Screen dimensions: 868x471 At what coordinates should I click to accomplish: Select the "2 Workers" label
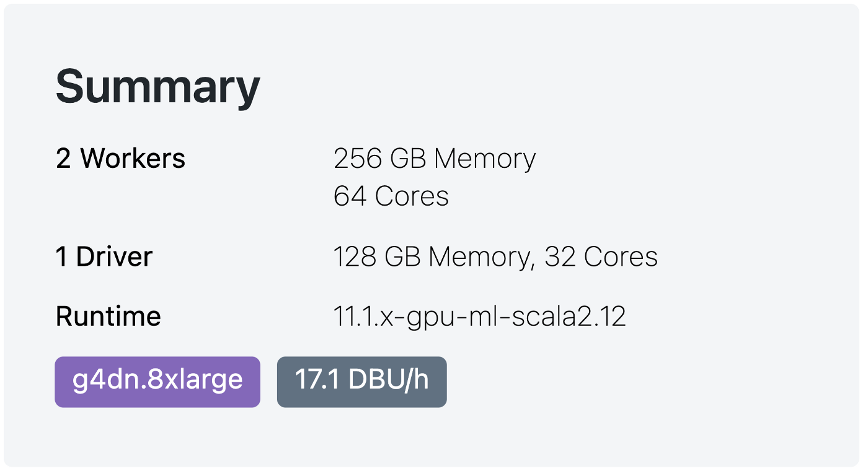coord(120,159)
